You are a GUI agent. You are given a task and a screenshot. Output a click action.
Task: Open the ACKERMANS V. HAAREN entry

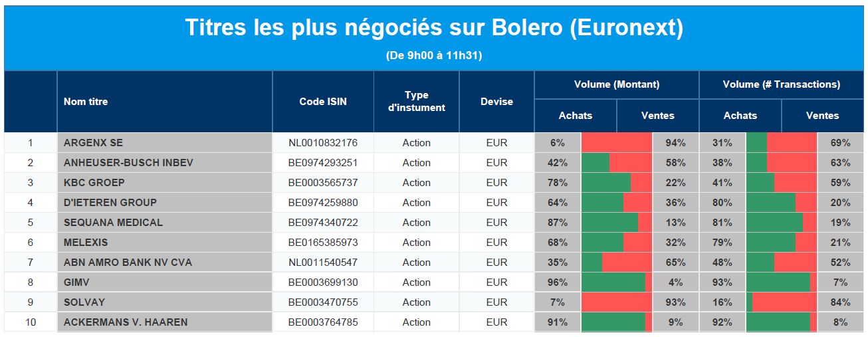coord(126,322)
